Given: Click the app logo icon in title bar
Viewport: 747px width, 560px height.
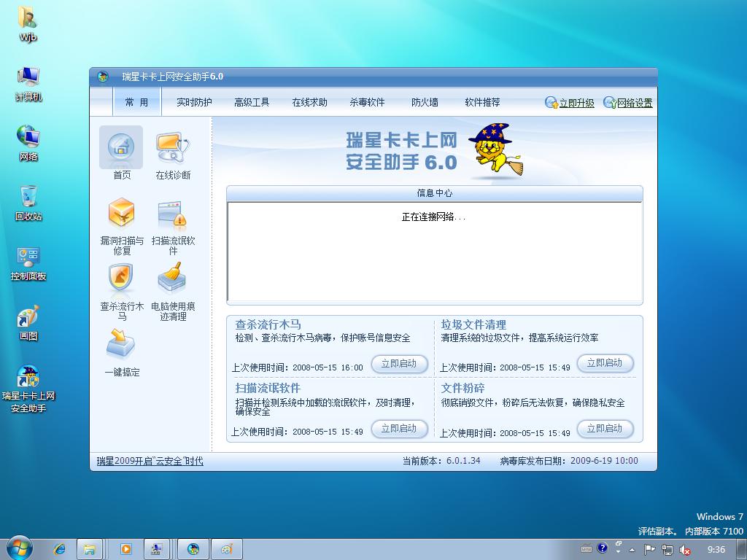Looking at the screenshot, I should (x=102, y=77).
